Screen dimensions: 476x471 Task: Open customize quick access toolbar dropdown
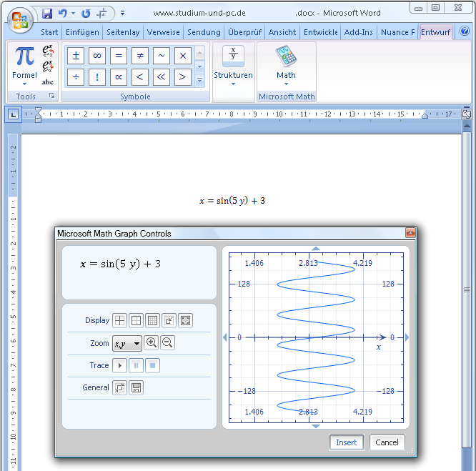point(122,13)
